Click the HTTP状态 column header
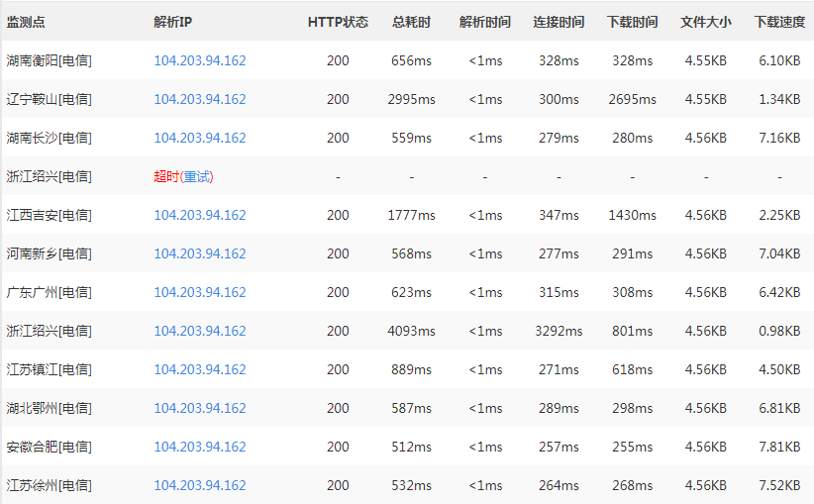814x504 pixels. pyautogui.click(x=338, y=22)
